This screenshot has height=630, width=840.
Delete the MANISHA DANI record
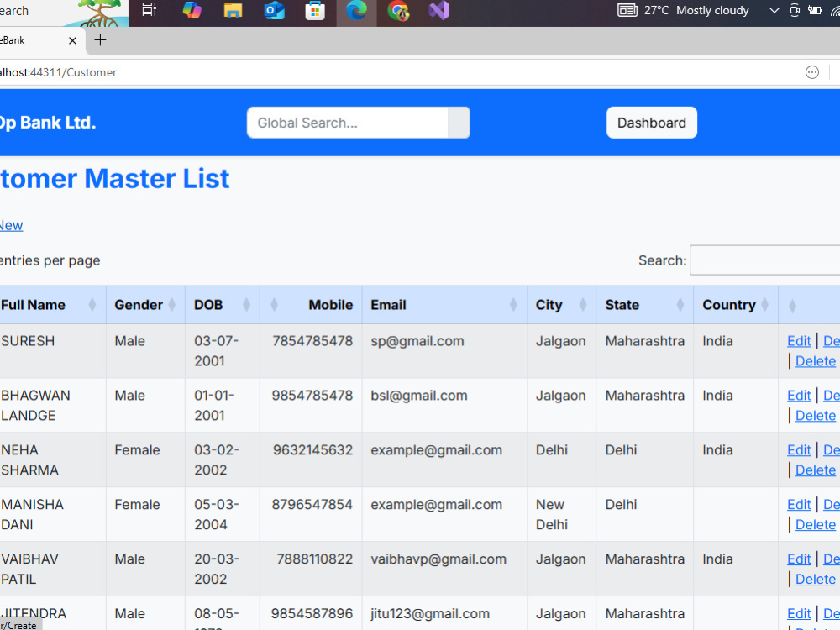(816, 526)
